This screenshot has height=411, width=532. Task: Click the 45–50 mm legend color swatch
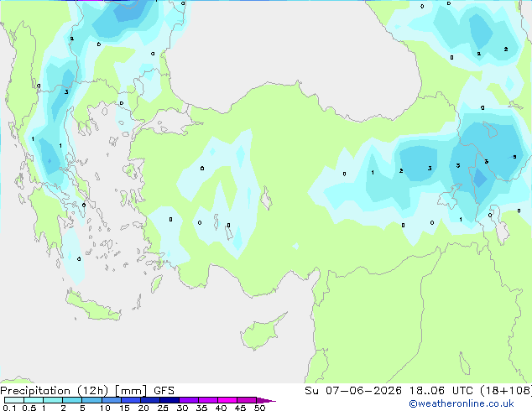click(x=247, y=400)
